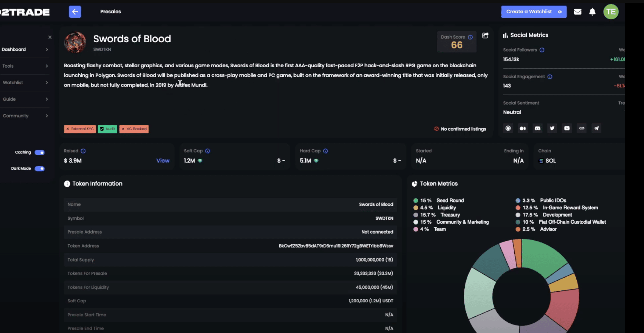Toggle the Caching switch
644x333 pixels.
point(40,153)
